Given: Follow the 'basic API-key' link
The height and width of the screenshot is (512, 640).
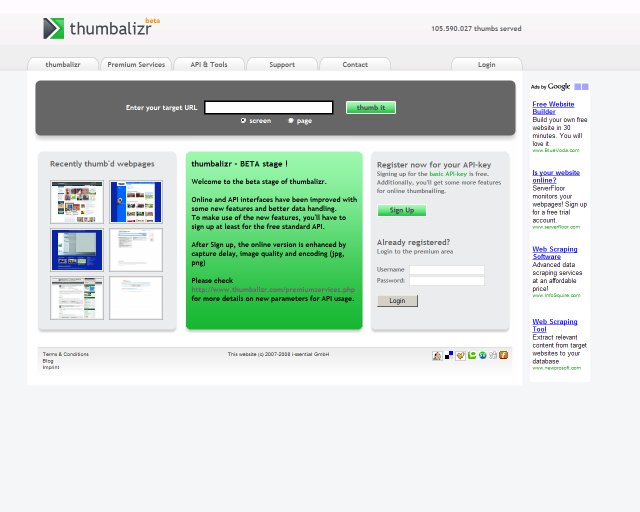Looking at the screenshot, I should (x=448, y=174).
